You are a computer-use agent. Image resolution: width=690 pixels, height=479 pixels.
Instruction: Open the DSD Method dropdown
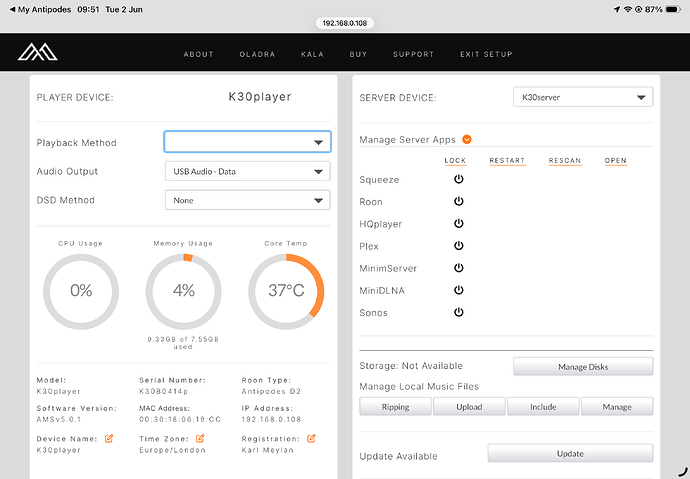[x=247, y=200]
